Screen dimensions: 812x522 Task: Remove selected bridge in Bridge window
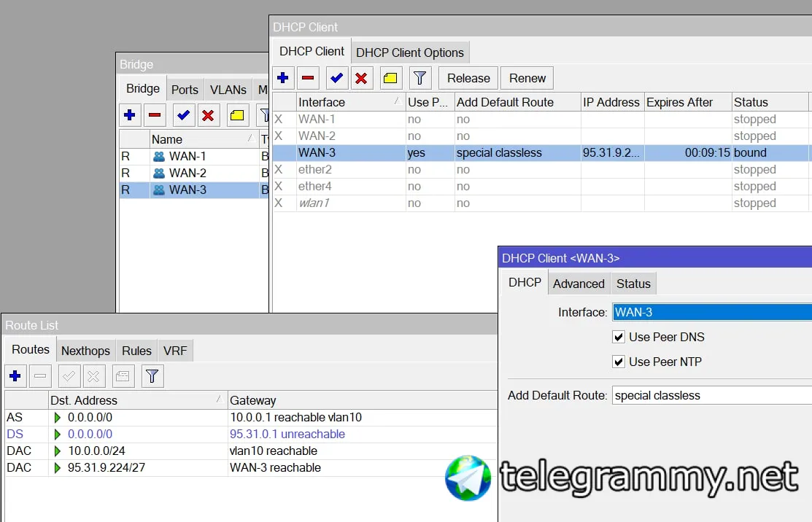tap(155, 115)
